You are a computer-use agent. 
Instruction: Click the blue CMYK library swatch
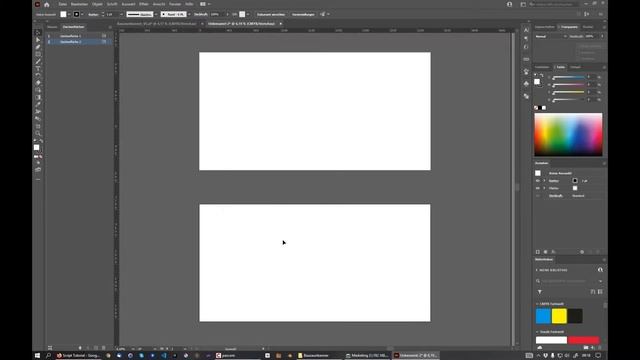point(543,316)
